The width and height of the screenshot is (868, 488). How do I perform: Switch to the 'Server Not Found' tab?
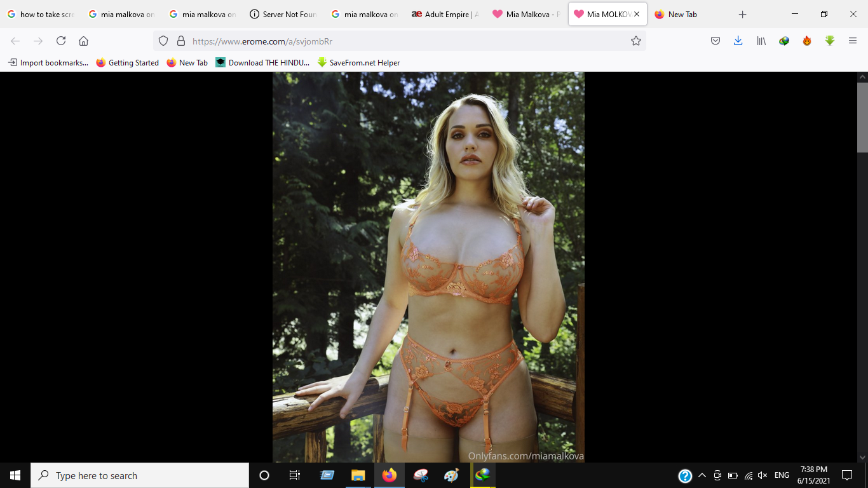pos(283,14)
